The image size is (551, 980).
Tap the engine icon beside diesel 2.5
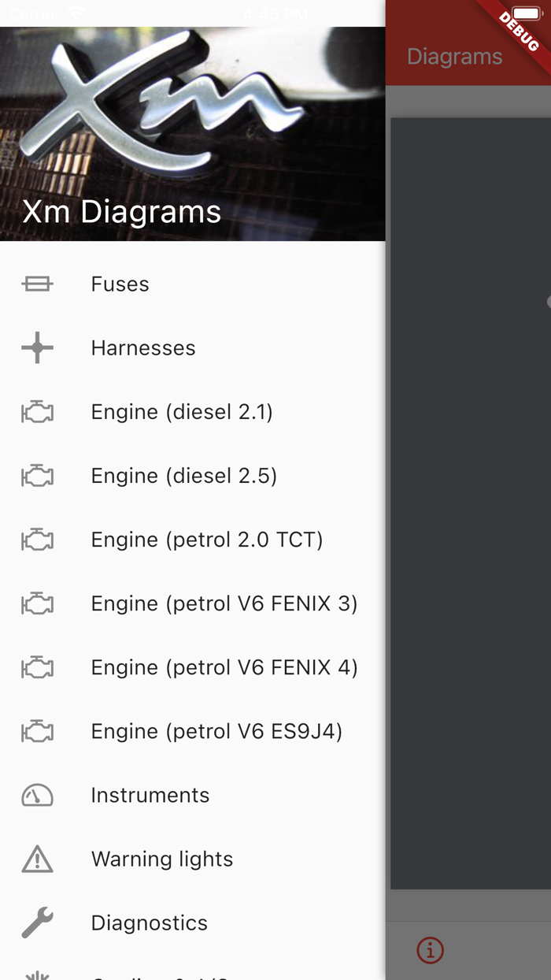(37, 476)
